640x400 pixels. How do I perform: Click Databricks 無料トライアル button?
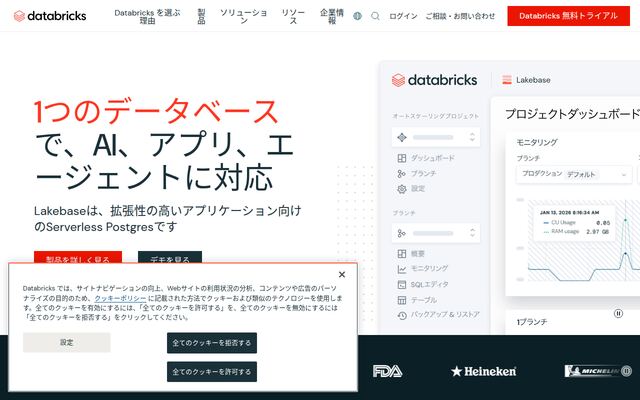coord(568,16)
